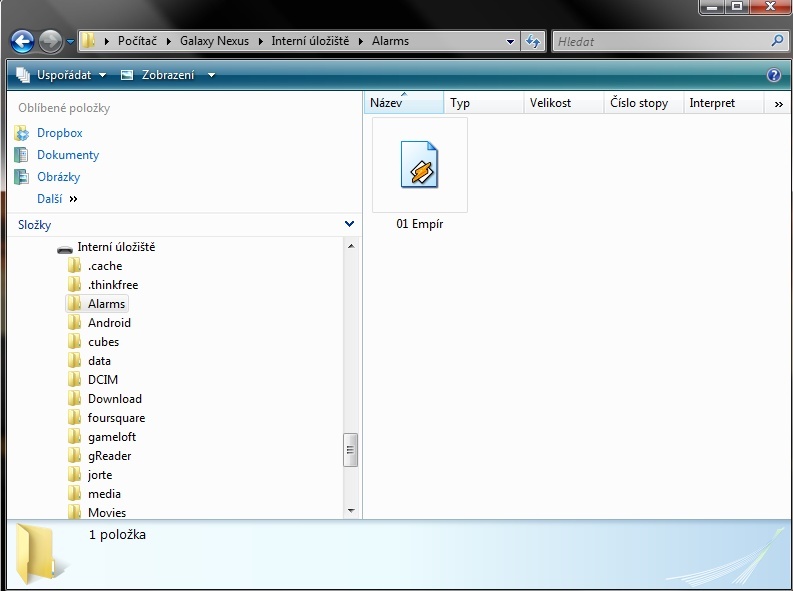Image resolution: width=793 pixels, height=591 pixels.
Task: Open Dropbox in favorite links
Action: point(59,133)
